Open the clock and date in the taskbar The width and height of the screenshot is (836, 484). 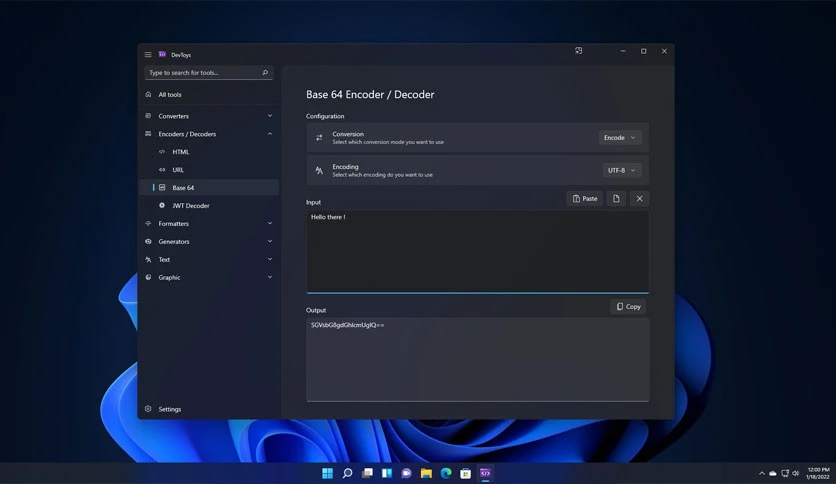click(x=818, y=473)
